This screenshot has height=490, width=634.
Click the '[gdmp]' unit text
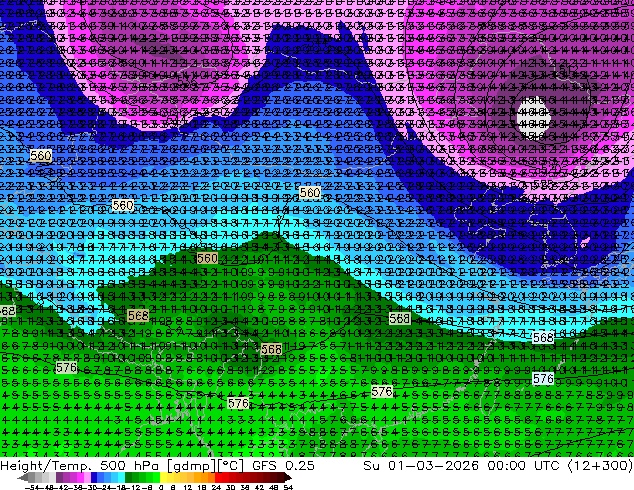191,466
